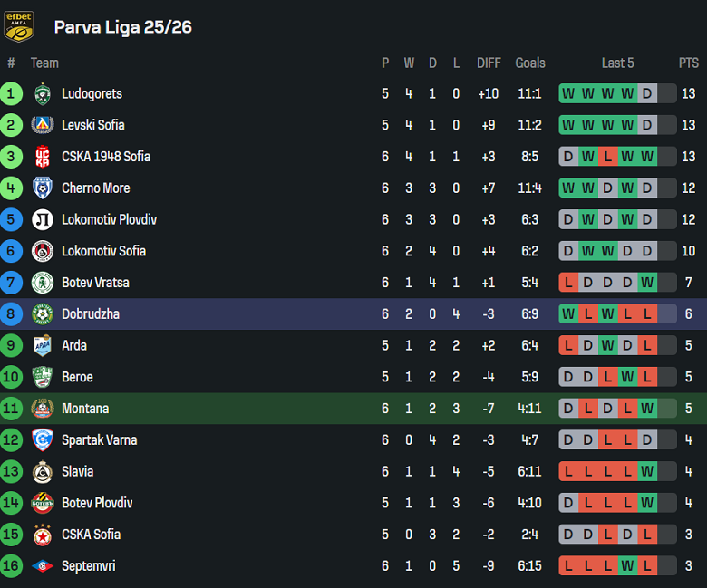Sort table by PTS column header

689,63
